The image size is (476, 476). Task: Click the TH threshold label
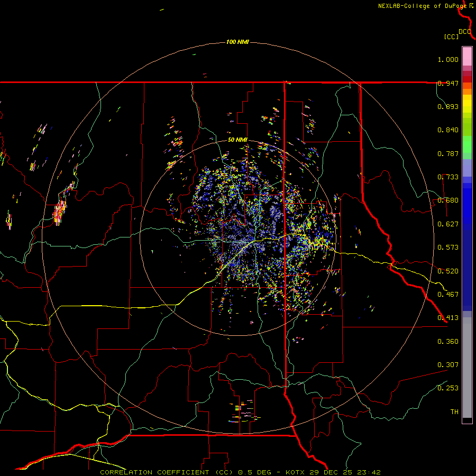point(454,412)
